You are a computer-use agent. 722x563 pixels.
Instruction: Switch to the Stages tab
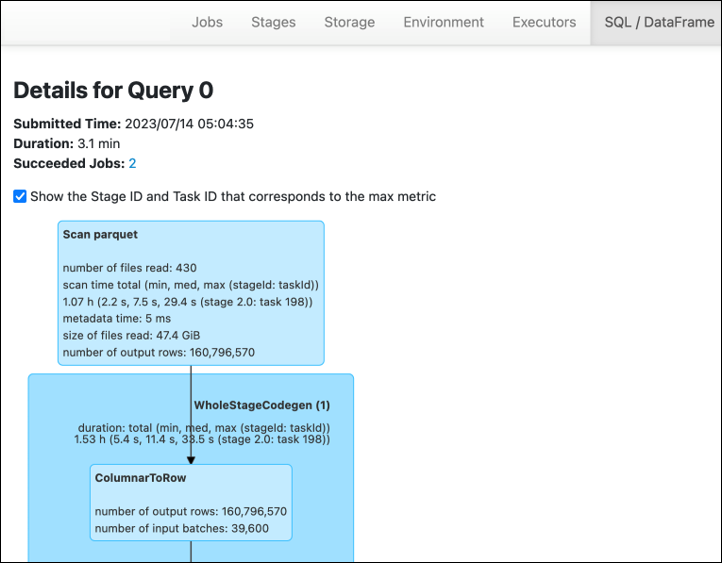tap(273, 22)
